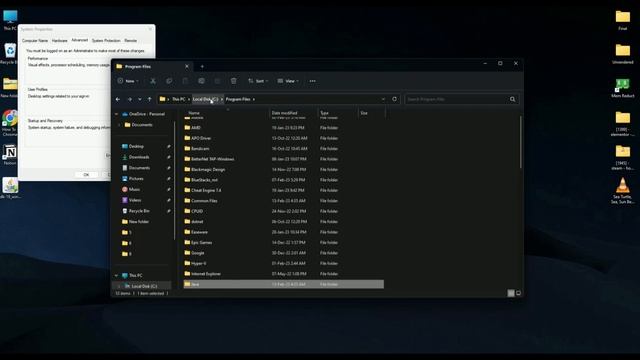Click Local Disk (C:) in breadcrumb

coord(205,99)
